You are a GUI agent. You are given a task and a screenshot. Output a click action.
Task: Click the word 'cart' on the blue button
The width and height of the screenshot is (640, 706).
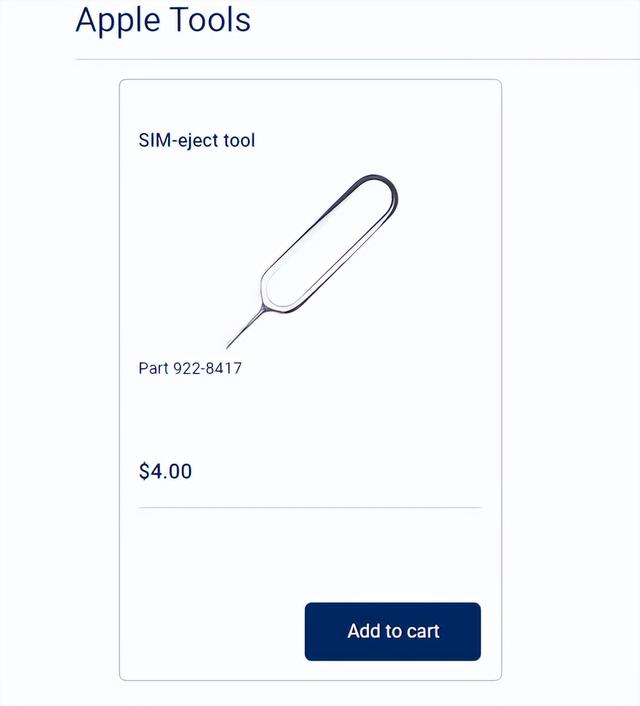tap(423, 631)
